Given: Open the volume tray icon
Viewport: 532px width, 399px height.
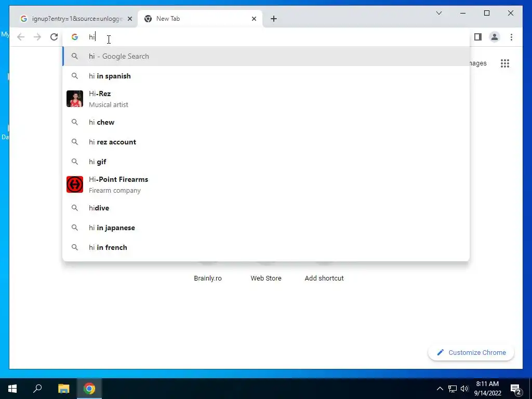Looking at the screenshot, I should 464,389.
